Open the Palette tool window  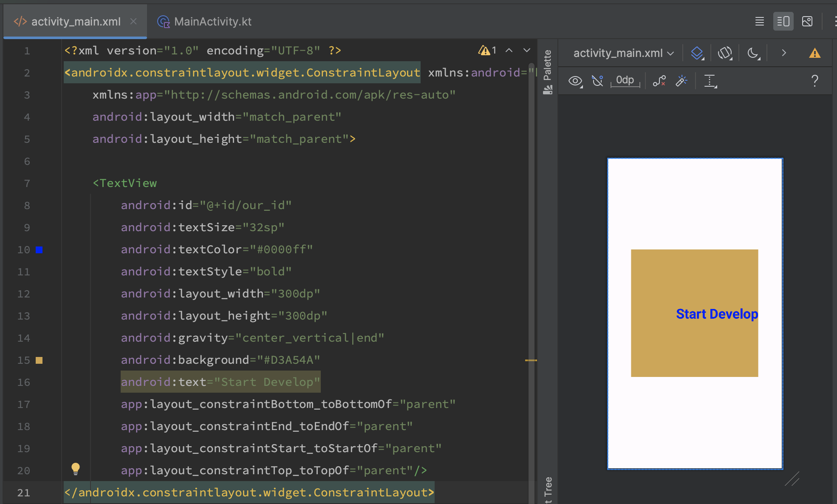548,71
